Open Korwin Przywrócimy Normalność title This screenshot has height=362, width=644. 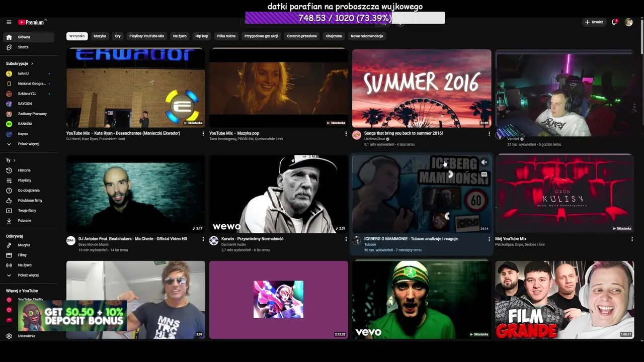click(x=253, y=239)
